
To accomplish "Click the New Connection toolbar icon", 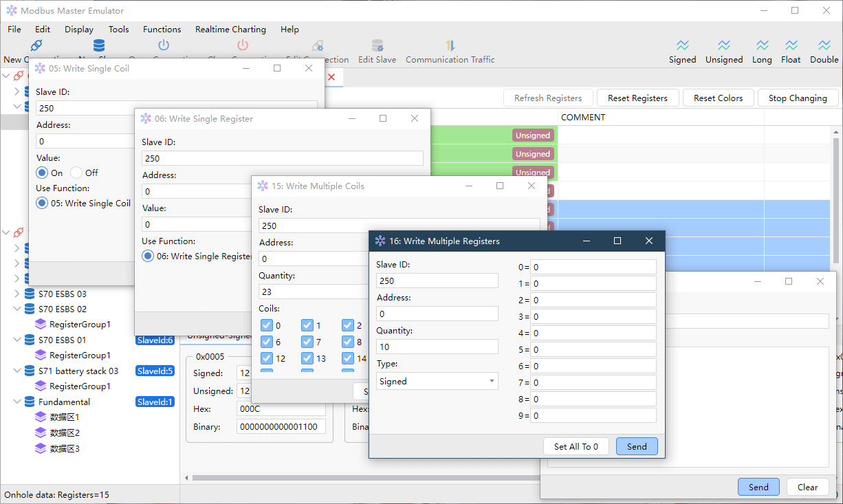I will tap(36, 46).
